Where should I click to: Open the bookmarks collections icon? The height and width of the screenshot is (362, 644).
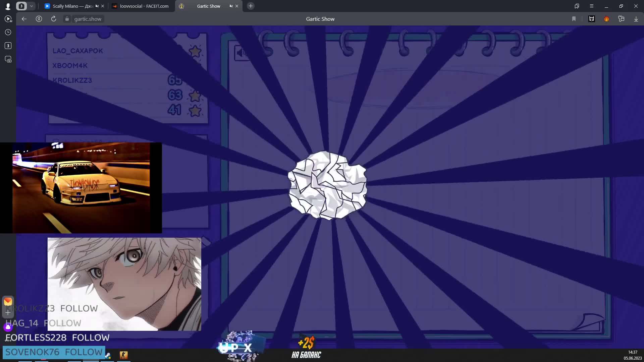(577, 6)
